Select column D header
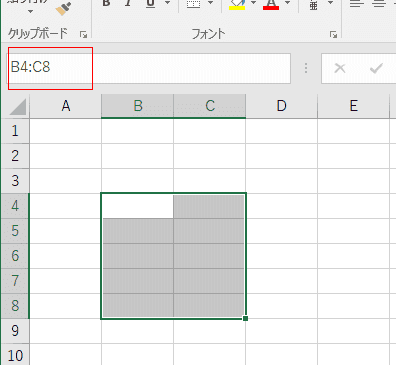The height and width of the screenshot is (365, 396). 282,106
